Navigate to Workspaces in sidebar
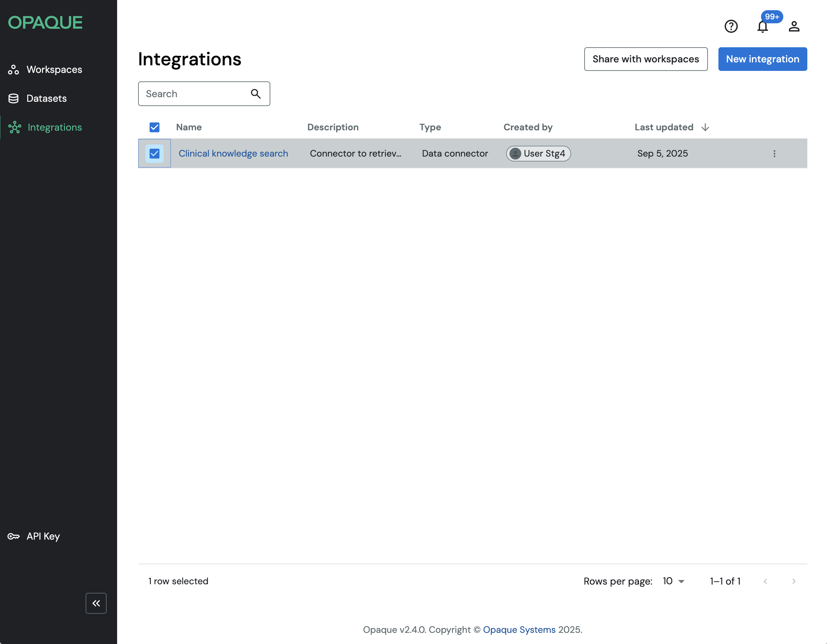 pos(54,69)
